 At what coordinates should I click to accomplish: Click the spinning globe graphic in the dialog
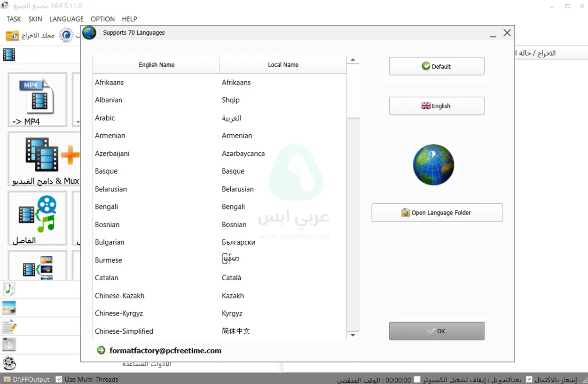pyautogui.click(x=433, y=165)
